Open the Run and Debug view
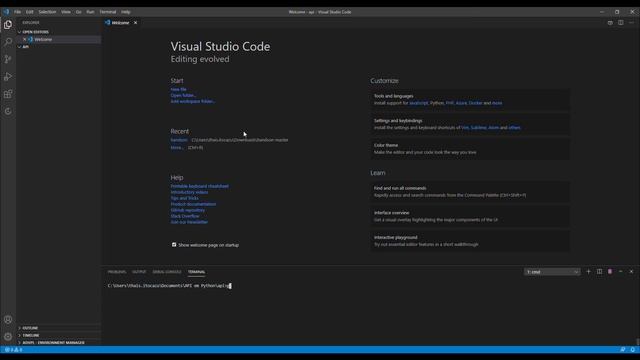This screenshot has height=360, width=640. point(8,77)
